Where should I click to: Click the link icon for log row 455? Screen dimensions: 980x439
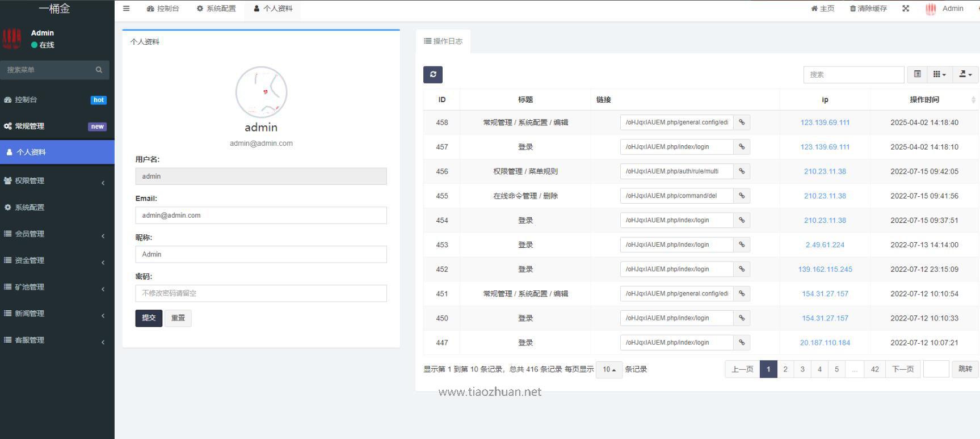[x=742, y=196]
